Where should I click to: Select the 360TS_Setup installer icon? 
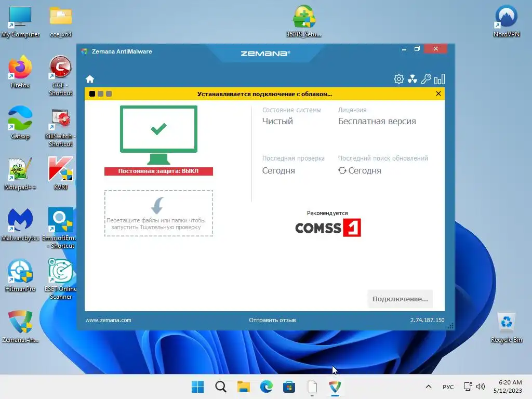point(303,21)
